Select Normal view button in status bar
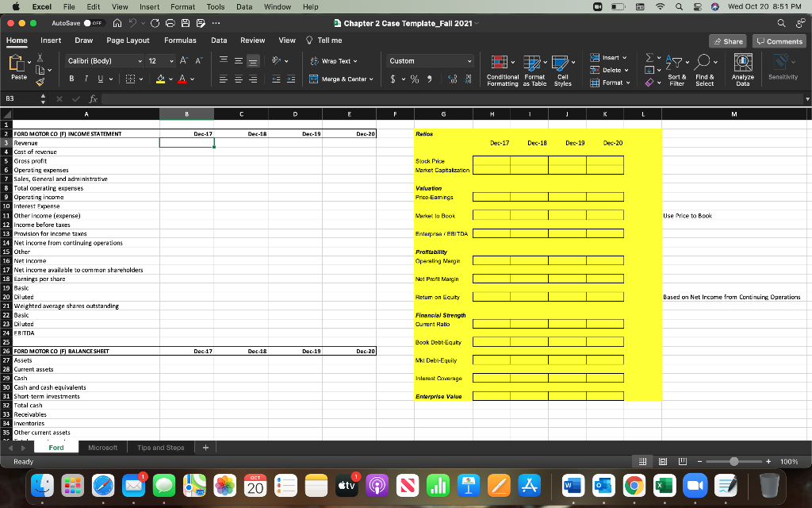Viewport: 812px width, 508px height. [x=642, y=461]
